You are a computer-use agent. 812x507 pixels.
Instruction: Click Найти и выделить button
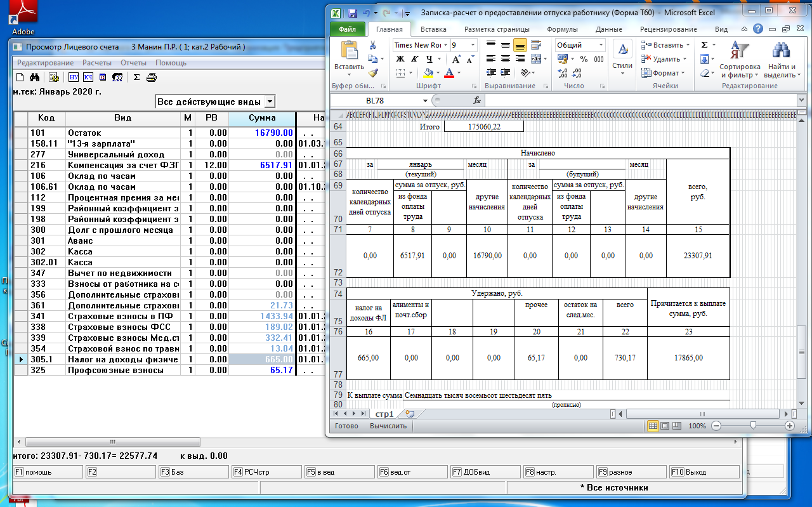[x=781, y=60]
